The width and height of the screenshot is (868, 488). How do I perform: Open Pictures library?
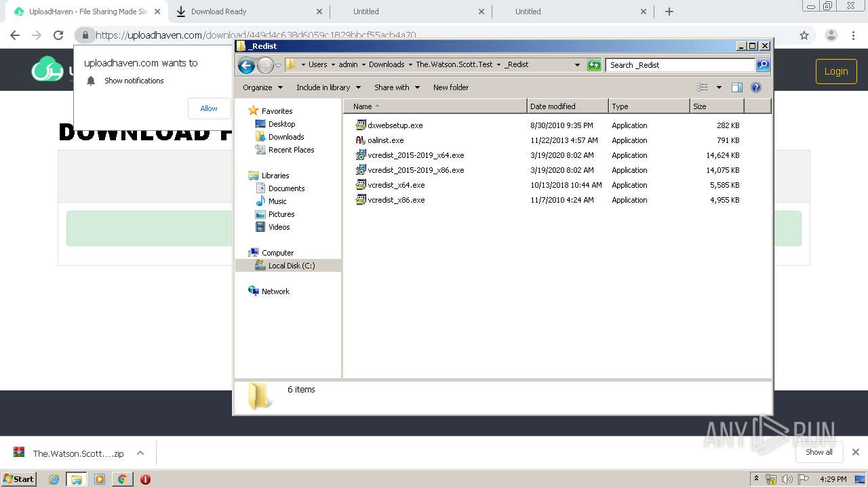point(281,214)
